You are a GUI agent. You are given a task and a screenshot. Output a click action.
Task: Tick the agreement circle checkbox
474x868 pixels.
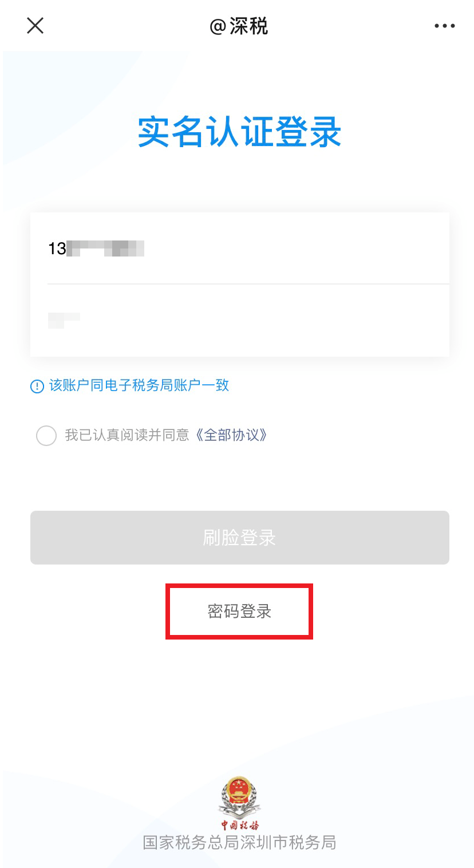[46, 436]
